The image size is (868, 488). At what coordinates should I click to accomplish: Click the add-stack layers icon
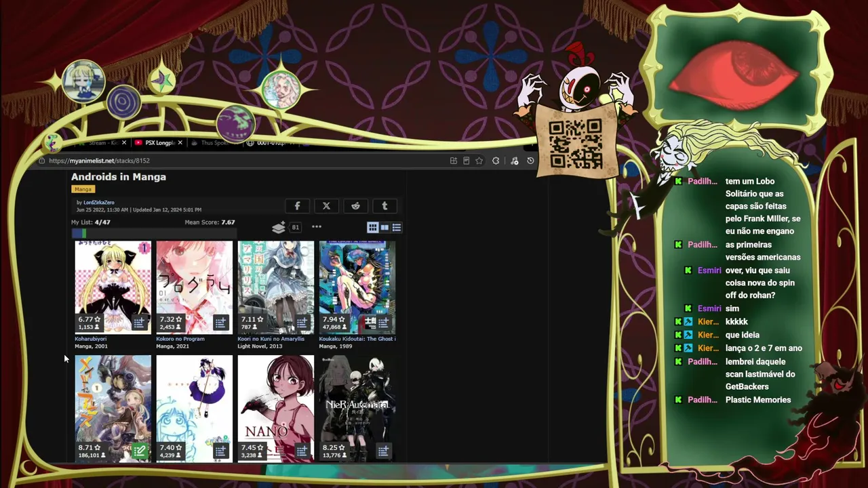[x=279, y=227]
